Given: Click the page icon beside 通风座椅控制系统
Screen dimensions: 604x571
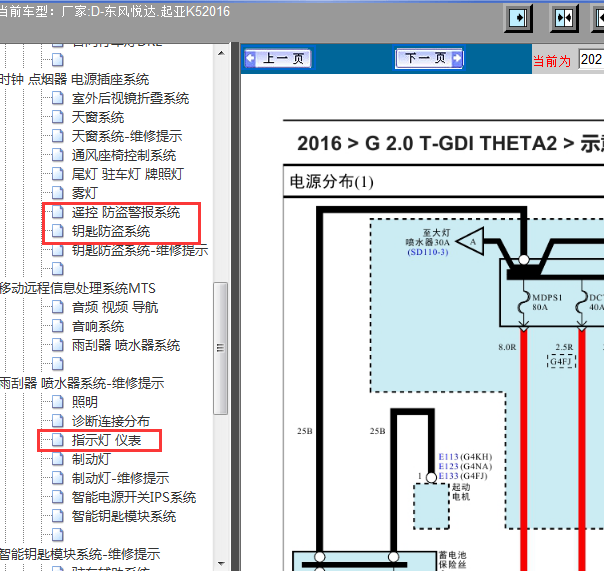Looking at the screenshot, I should (58, 155).
